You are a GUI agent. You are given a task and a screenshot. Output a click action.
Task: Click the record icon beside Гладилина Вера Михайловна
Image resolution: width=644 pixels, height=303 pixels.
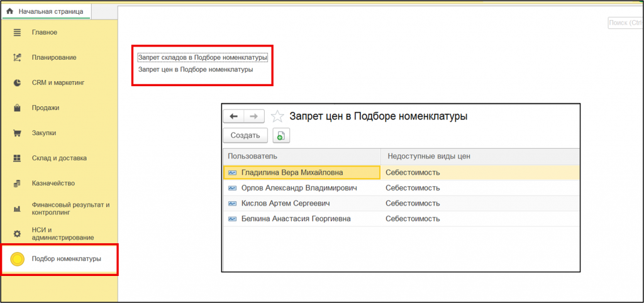coord(233,173)
